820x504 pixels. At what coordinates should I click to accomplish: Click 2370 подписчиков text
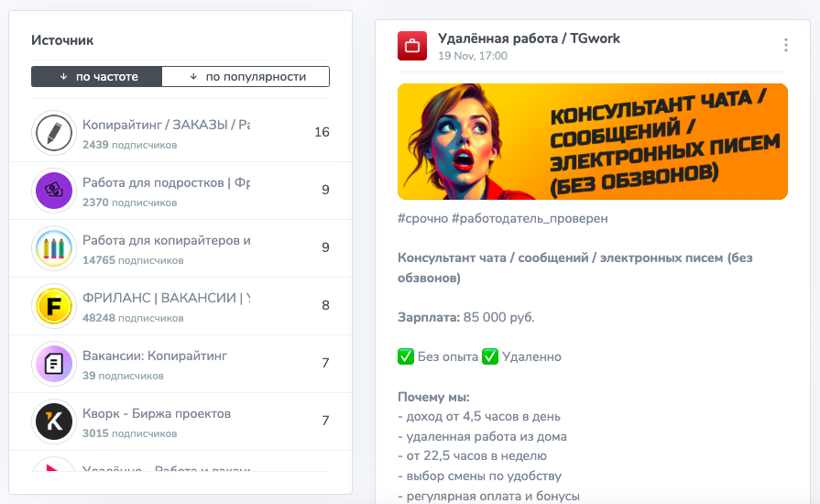[130, 203]
